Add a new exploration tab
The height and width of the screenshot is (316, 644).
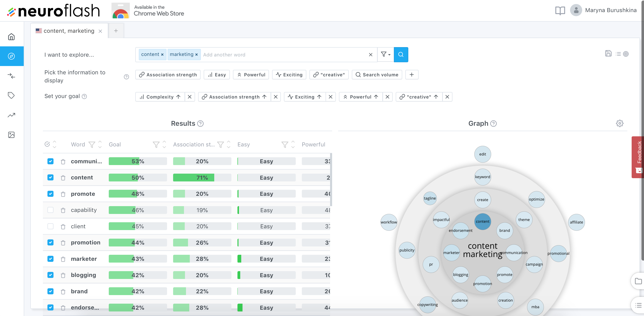pyautogui.click(x=116, y=31)
